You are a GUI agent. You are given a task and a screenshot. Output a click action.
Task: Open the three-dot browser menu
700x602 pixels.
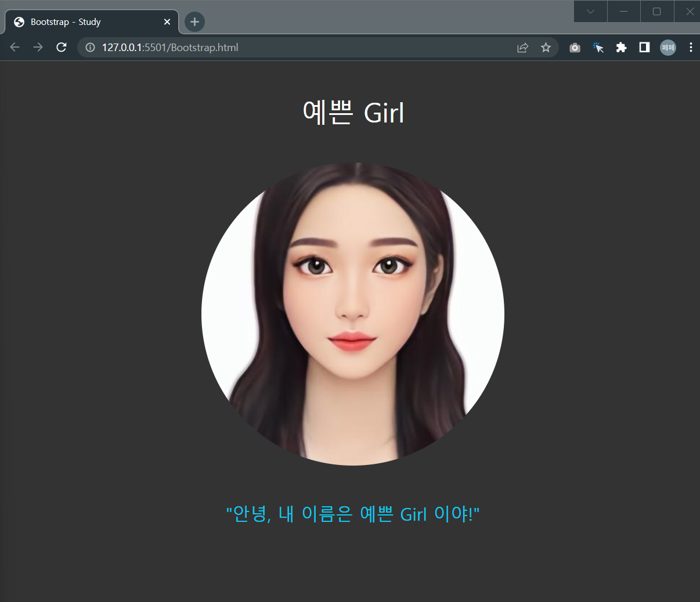pyautogui.click(x=691, y=48)
